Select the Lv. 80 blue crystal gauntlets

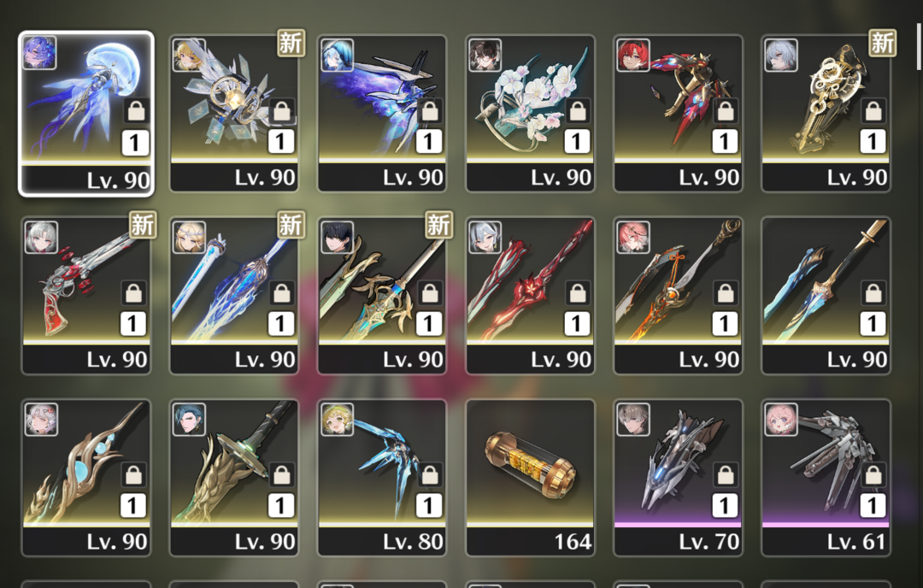click(382, 478)
